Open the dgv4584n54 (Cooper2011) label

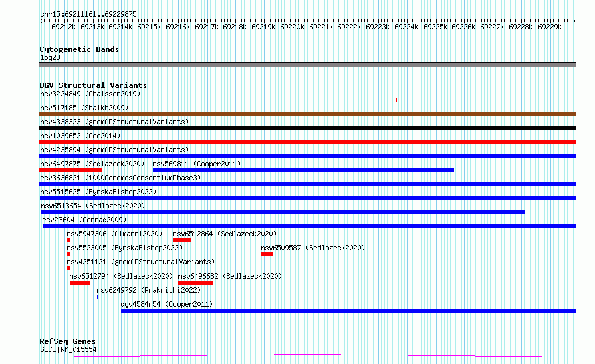tap(166, 304)
